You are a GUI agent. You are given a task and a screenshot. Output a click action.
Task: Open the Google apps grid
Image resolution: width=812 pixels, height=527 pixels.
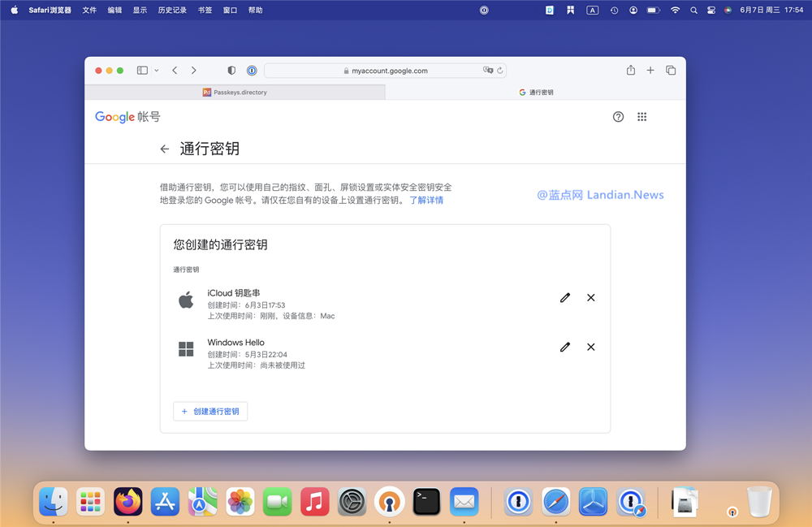641,117
